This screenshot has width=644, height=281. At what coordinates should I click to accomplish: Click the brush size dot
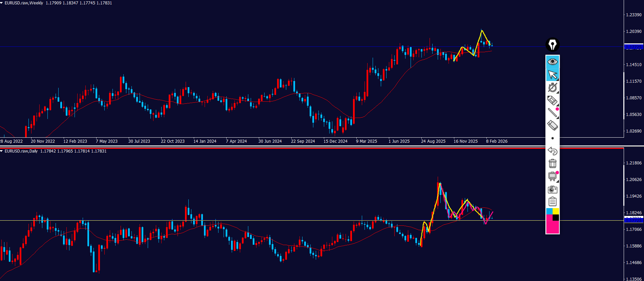click(553, 138)
